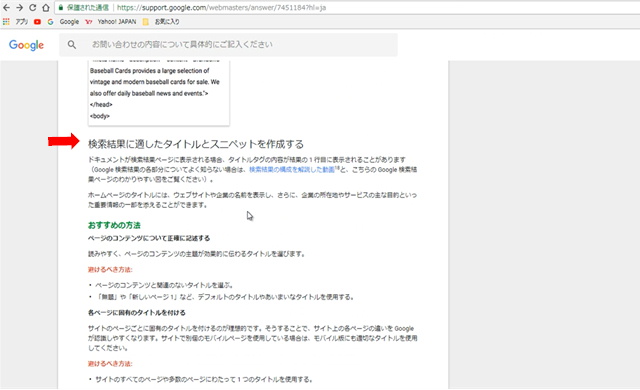Go to the browser home page icon
Screen dimensions: 640x390
coord(46,8)
